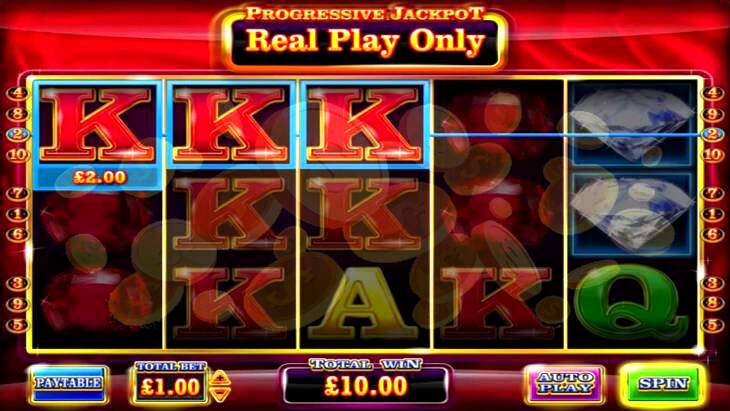Select highlighted payline 2 marker on left
This screenshot has width=730, height=411.
(17, 135)
